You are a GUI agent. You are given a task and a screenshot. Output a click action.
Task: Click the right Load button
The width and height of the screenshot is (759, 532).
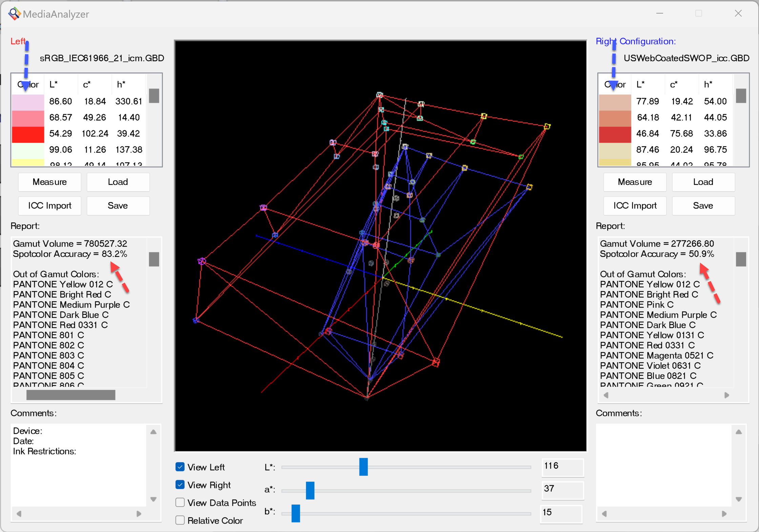pyautogui.click(x=703, y=182)
